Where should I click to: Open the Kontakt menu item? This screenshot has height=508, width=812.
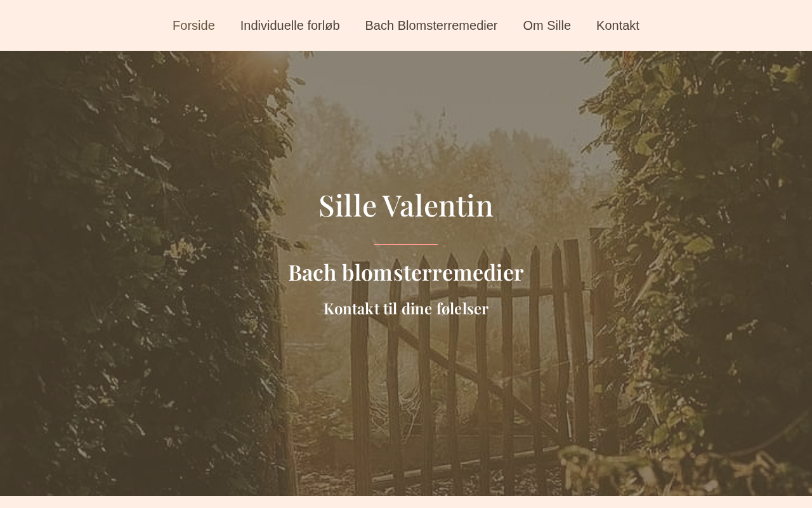click(x=618, y=25)
